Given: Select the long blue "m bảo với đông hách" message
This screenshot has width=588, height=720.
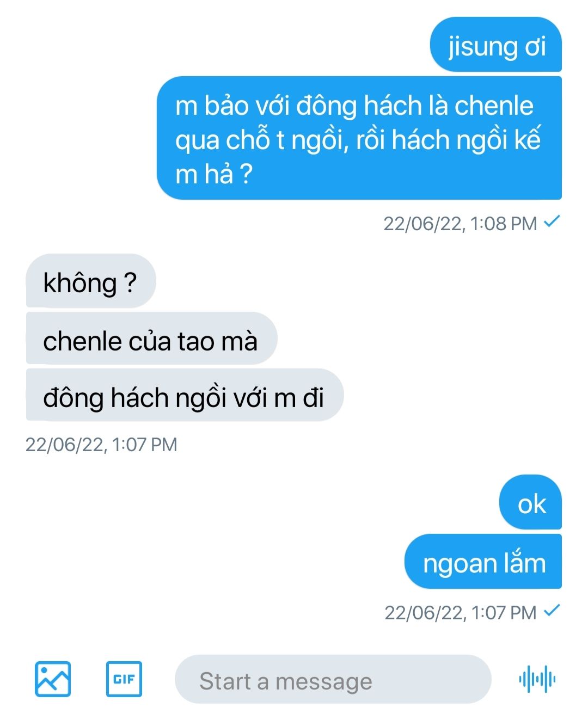Looking at the screenshot, I should 359,138.
